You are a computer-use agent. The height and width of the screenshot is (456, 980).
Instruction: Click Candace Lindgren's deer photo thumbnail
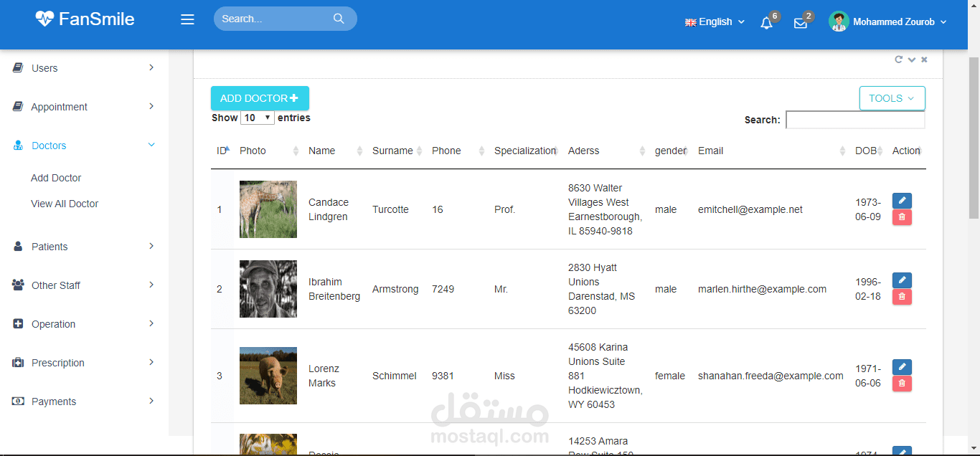point(268,209)
